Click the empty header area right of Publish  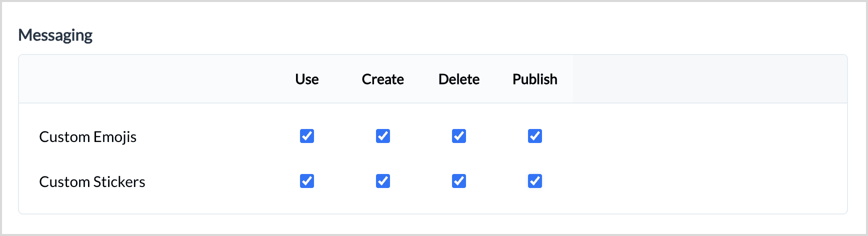pos(710,79)
